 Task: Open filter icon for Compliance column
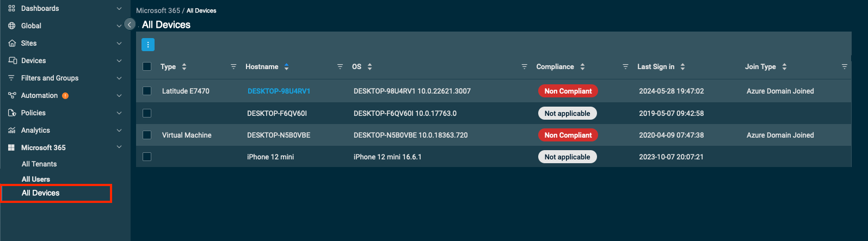(625, 67)
